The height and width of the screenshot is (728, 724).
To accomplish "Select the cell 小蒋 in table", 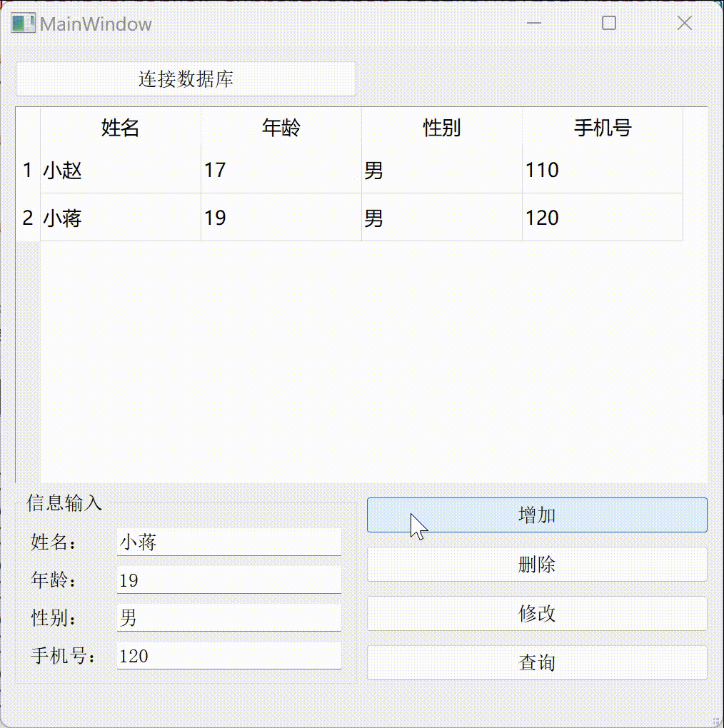I will pos(121,217).
